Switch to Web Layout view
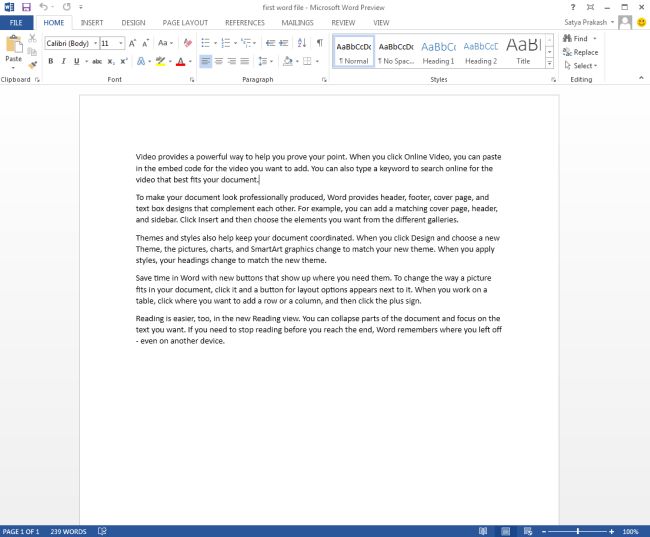Viewport: 650px width, 537px height. click(x=527, y=531)
